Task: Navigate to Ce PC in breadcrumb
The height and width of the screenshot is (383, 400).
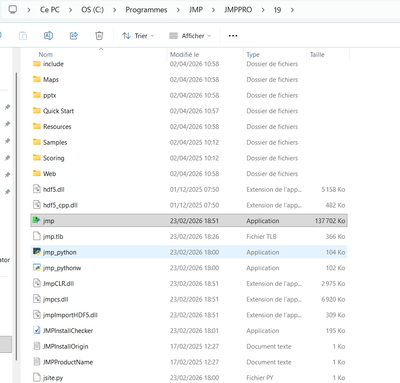Action: tap(50, 10)
